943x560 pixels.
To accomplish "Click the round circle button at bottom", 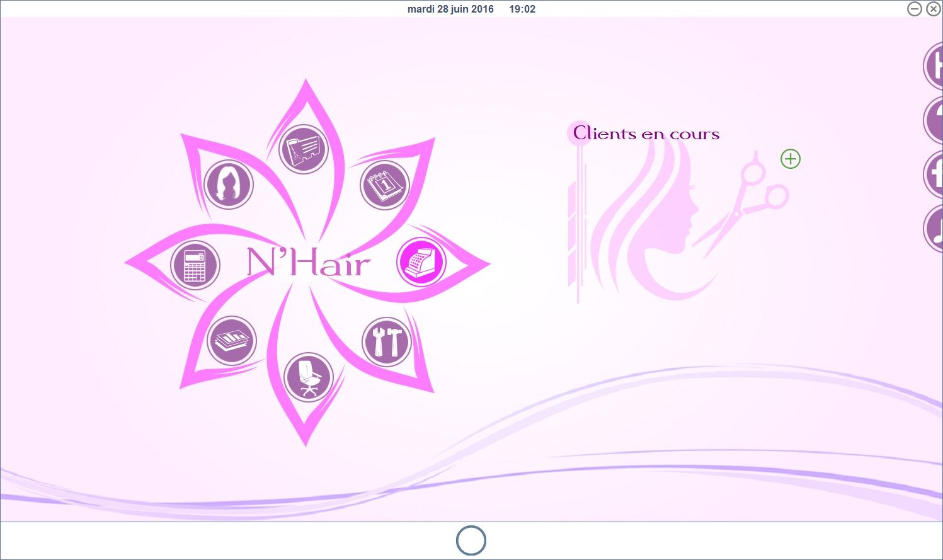I will (471, 540).
